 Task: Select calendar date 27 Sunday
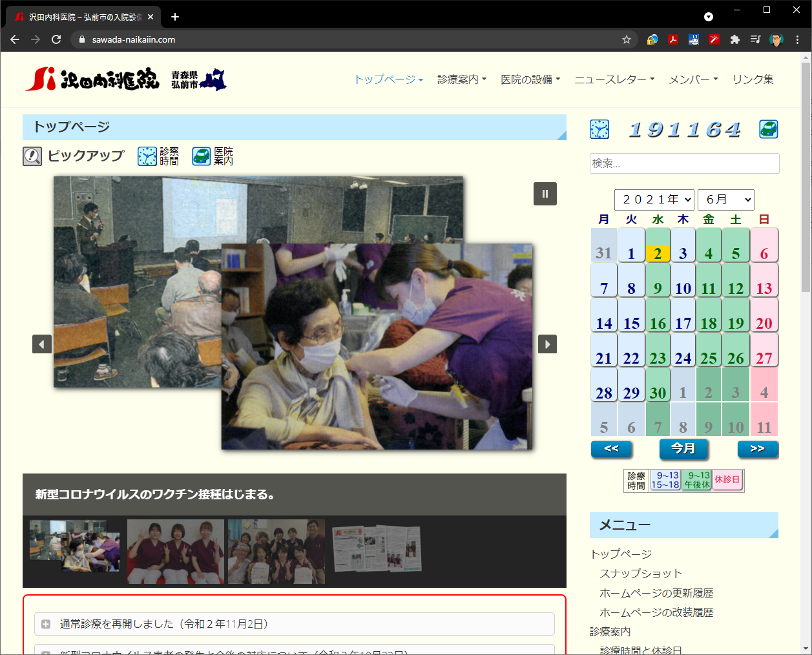click(x=764, y=349)
